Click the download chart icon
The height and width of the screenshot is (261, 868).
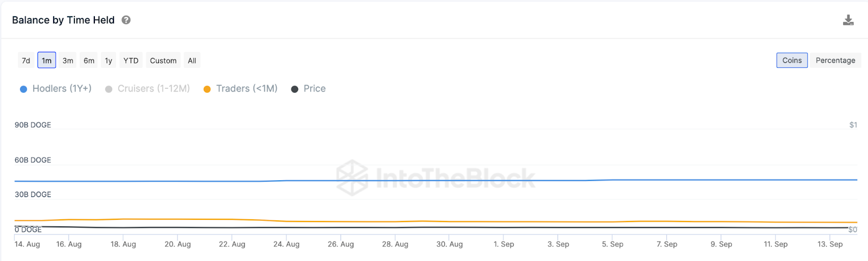(x=848, y=21)
